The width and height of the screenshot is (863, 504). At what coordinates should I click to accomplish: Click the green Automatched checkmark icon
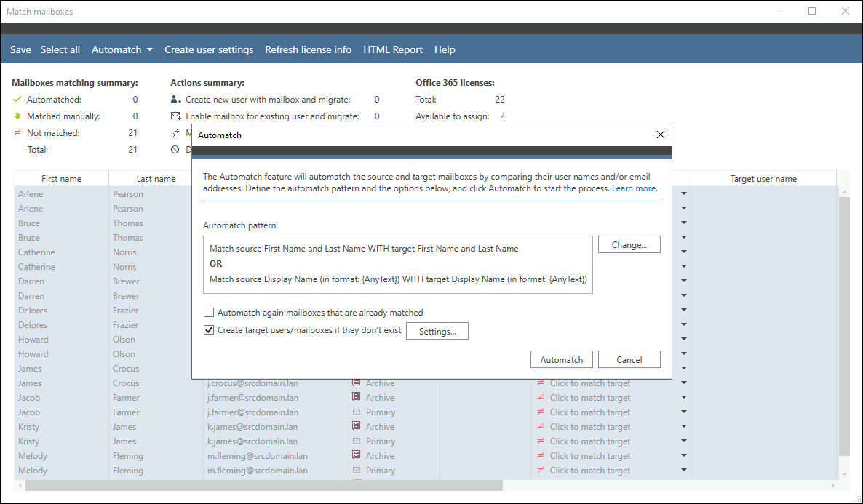pyautogui.click(x=17, y=100)
